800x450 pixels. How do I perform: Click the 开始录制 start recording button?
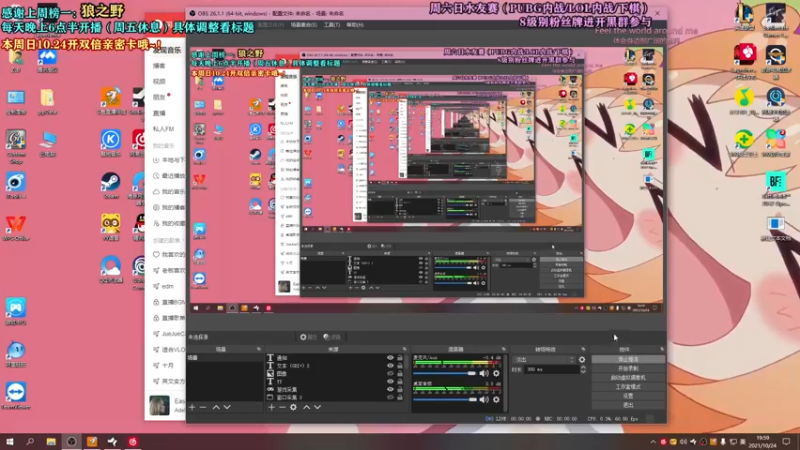(628, 368)
